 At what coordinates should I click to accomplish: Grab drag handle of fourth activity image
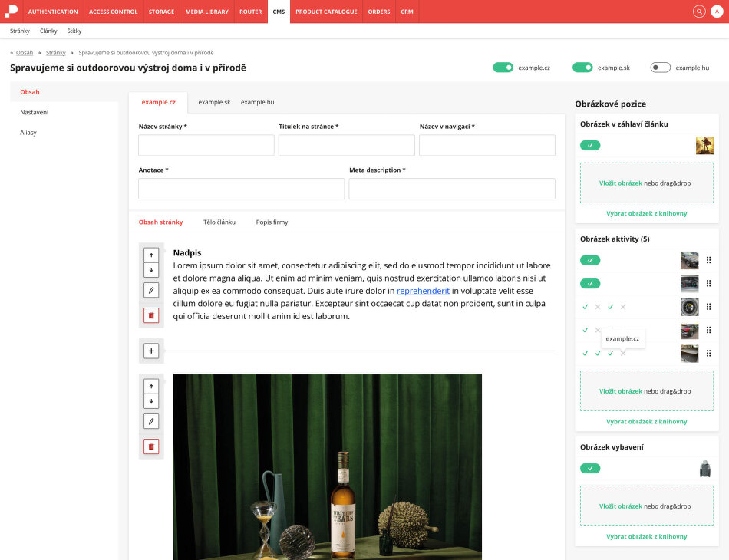click(x=708, y=330)
